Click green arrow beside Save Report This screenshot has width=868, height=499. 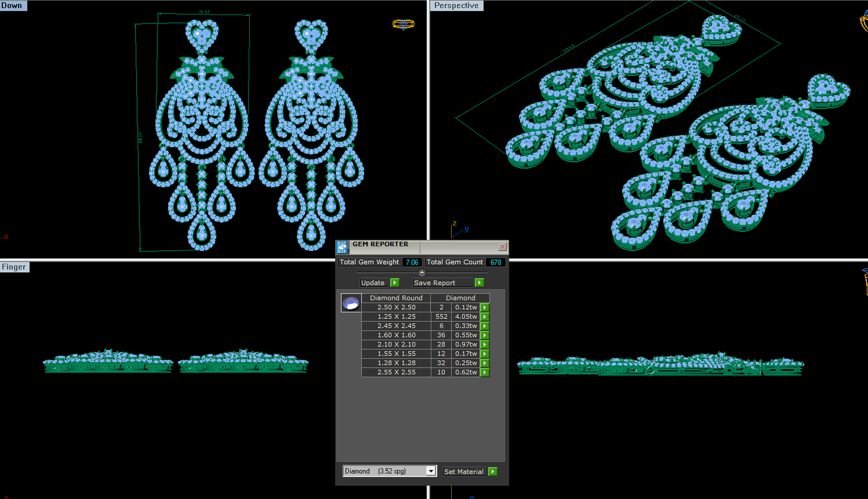tap(479, 282)
